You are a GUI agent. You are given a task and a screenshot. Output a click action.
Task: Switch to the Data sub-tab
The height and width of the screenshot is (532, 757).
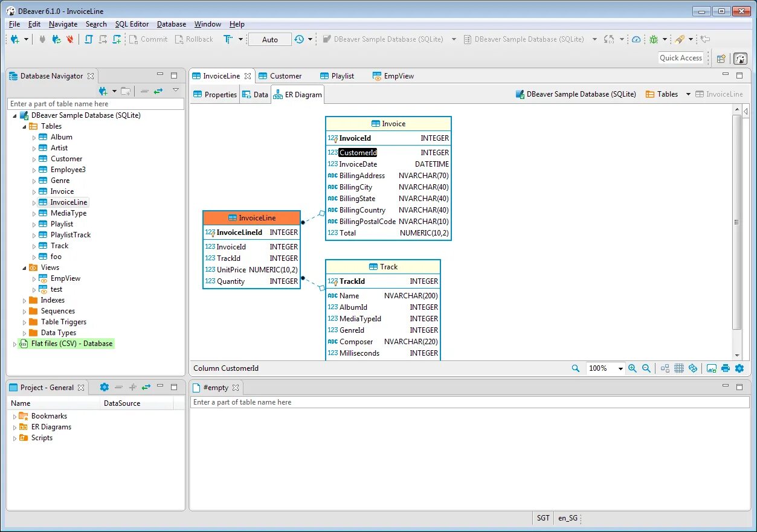pyautogui.click(x=255, y=95)
